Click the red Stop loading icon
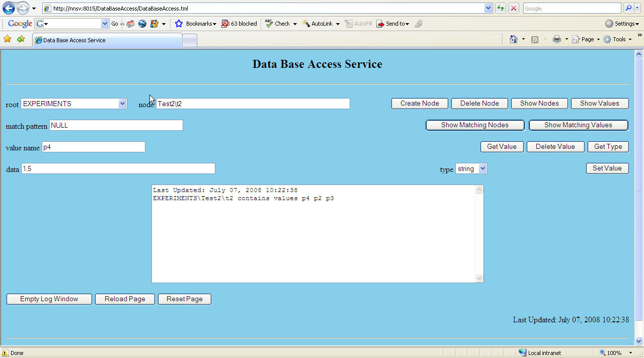Viewport: 644px width, 358px height. tap(514, 9)
